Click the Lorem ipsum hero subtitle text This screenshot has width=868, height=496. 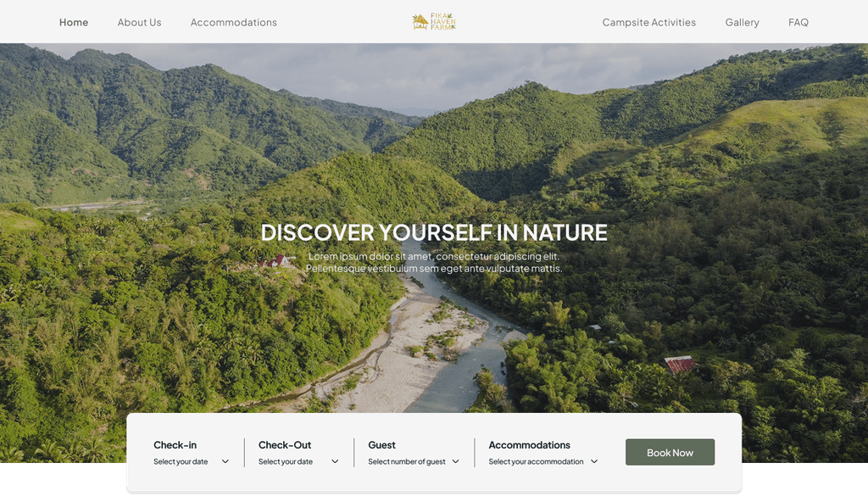(x=434, y=262)
